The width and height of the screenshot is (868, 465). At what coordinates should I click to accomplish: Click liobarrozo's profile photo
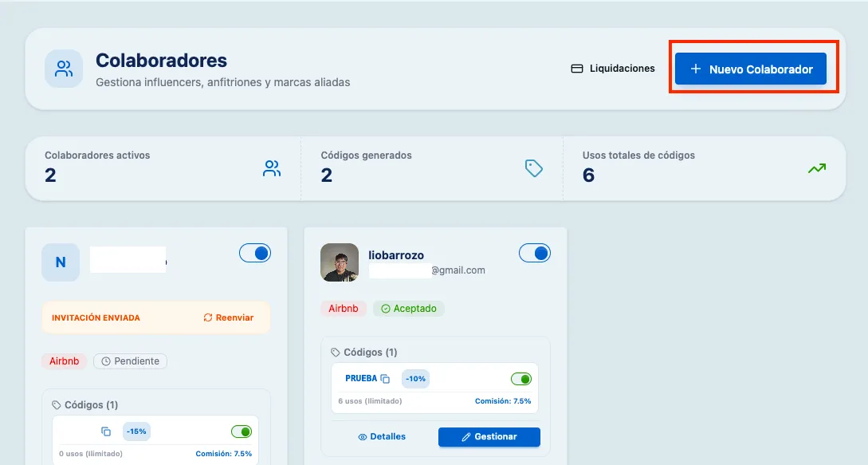pos(340,262)
